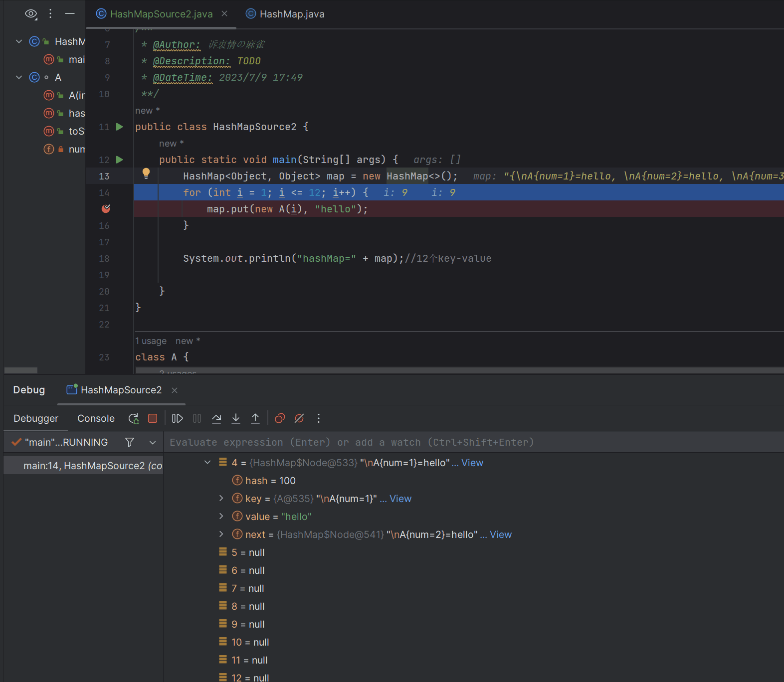
Task: Click View link for the key field
Action: [x=400, y=499]
